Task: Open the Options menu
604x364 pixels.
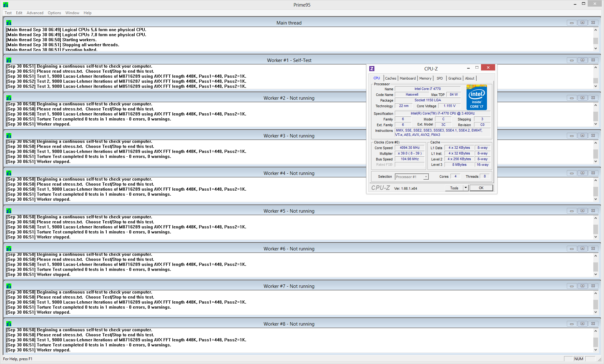Action: [54, 13]
